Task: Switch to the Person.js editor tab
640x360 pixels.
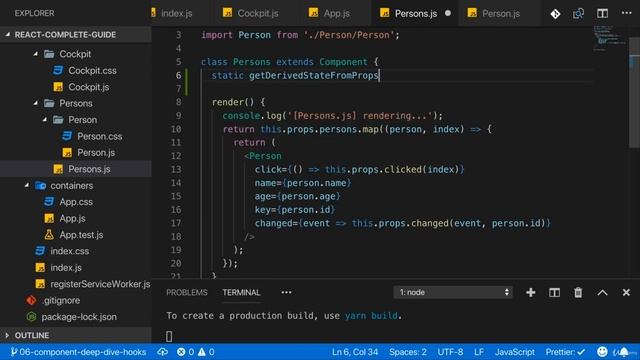Action: click(x=501, y=13)
